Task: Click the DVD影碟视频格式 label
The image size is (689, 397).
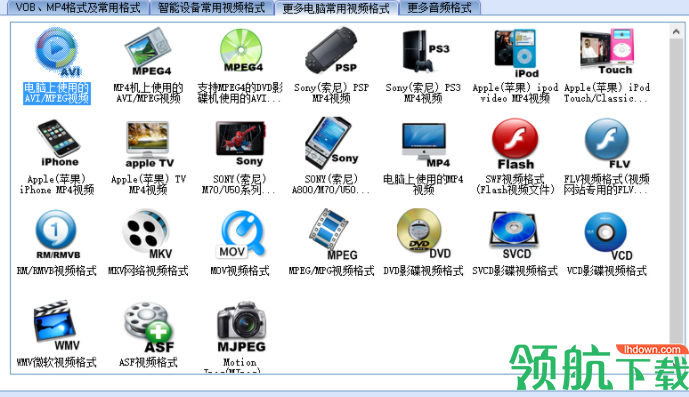Action: pyautogui.click(x=423, y=271)
